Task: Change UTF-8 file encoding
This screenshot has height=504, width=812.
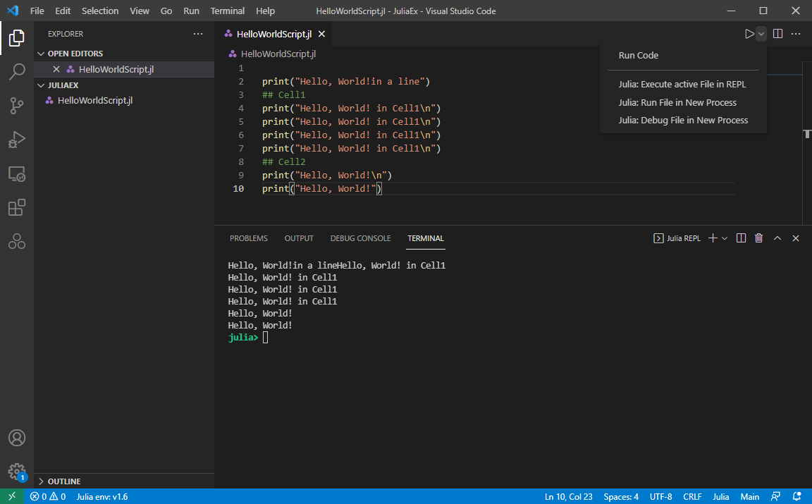Action: tap(660, 496)
